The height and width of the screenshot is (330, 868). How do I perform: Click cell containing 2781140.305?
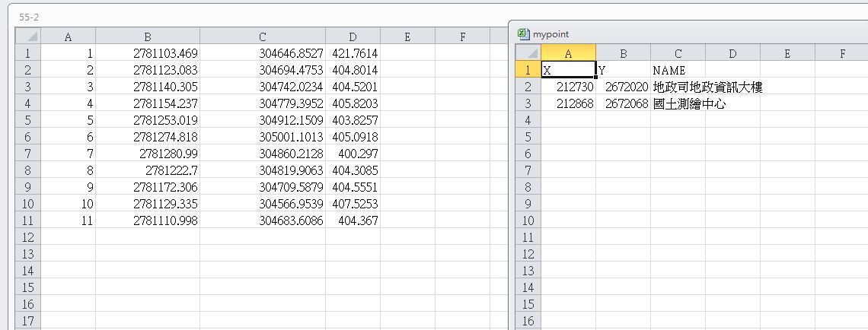click(148, 87)
